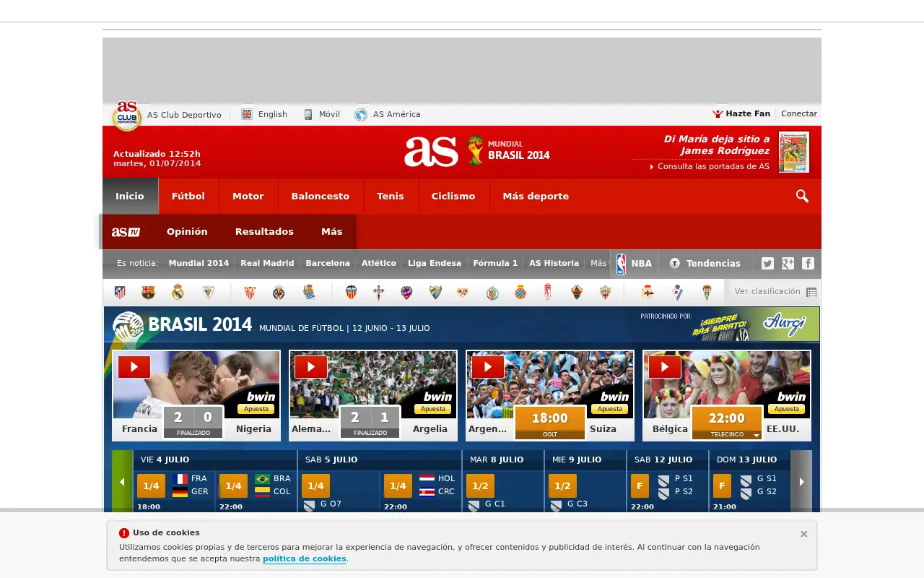Click the Twitter icon

(767, 263)
